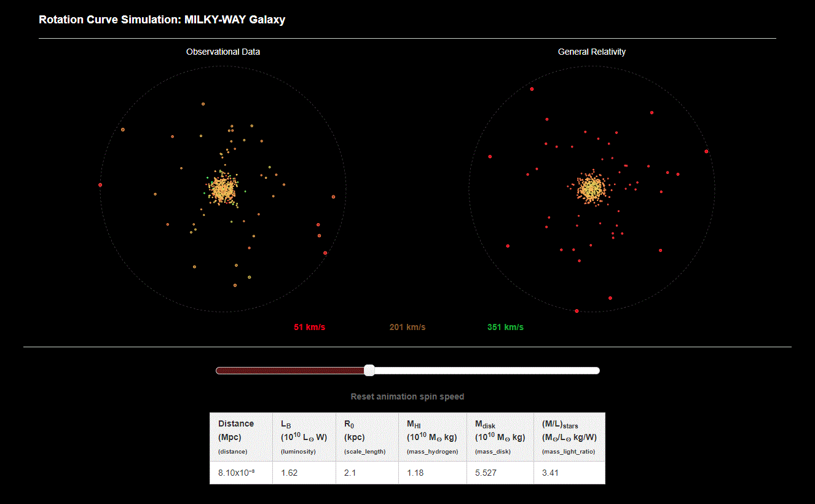Click the Observational Data panel title
This screenshot has width=815, height=504.
[223, 52]
